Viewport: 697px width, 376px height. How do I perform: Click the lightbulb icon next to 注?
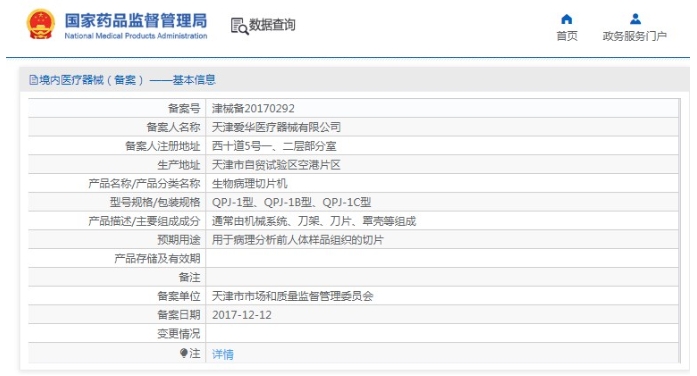click(184, 353)
